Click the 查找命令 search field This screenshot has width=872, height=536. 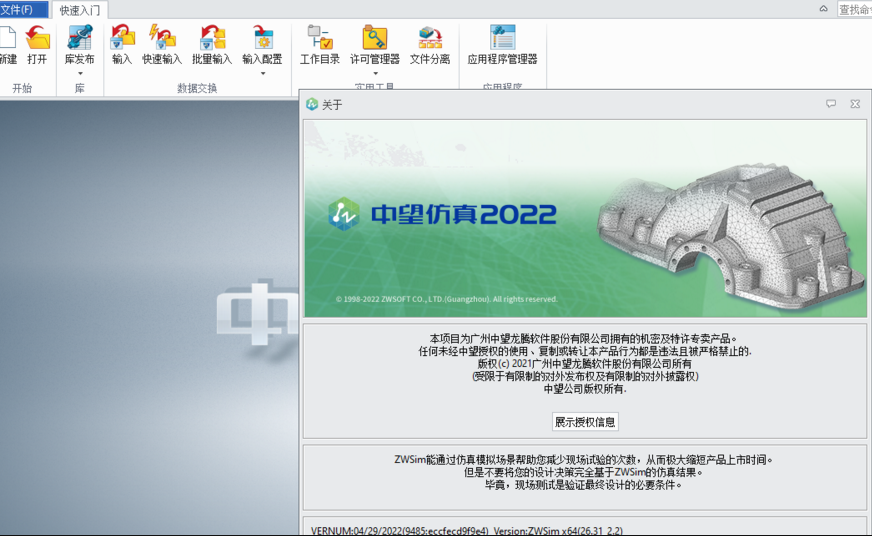point(855,9)
